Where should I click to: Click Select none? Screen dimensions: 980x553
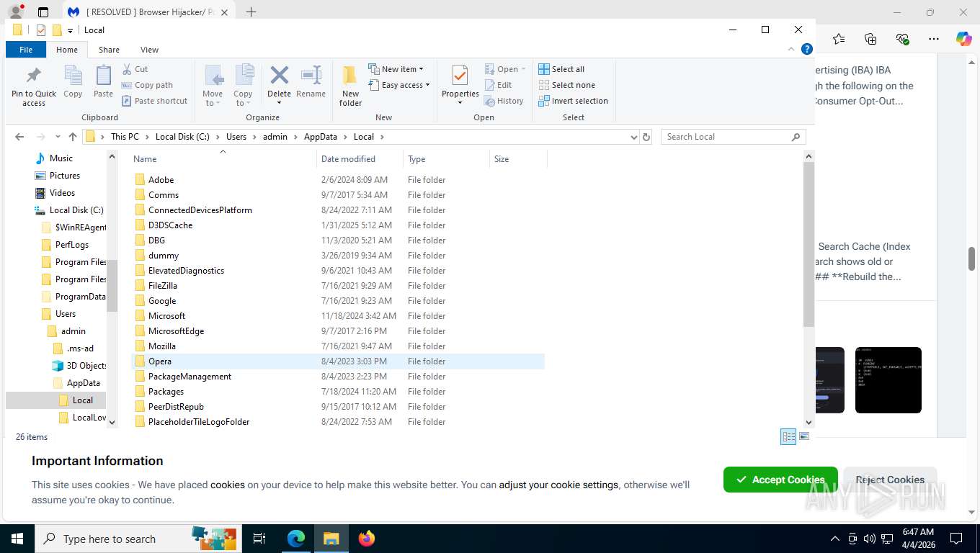point(566,85)
